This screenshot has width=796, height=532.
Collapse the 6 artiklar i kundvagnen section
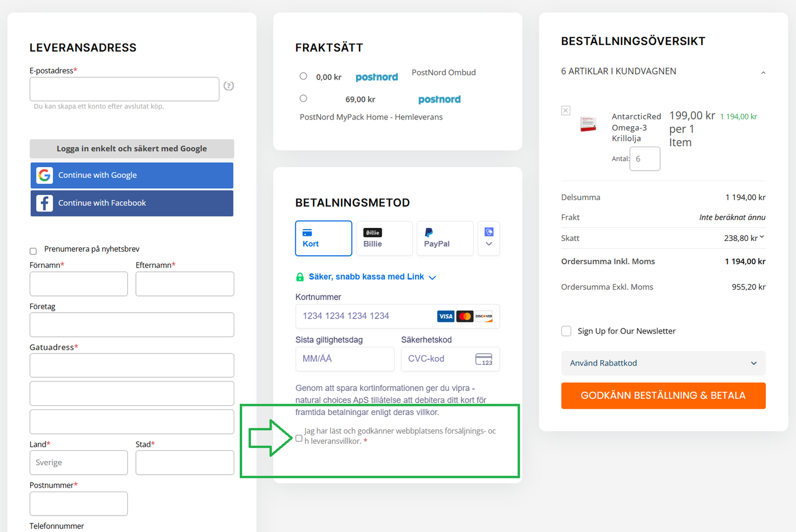[x=763, y=72]
